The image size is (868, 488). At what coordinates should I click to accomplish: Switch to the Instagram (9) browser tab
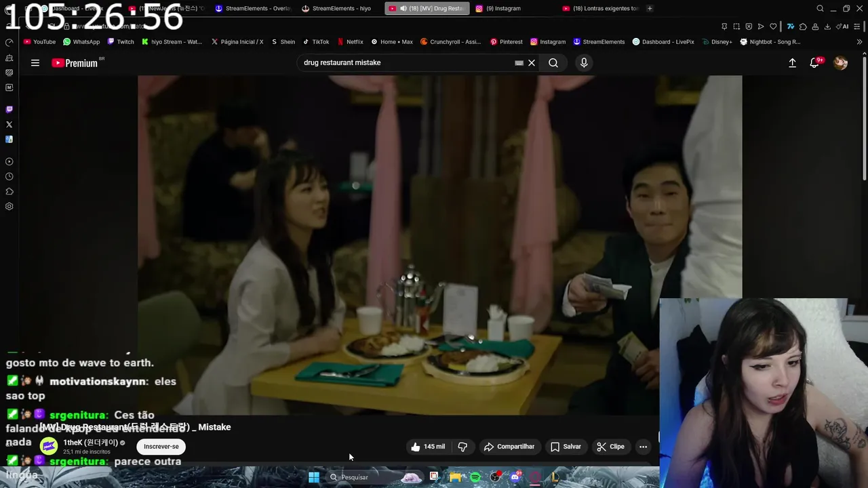pos(502,8)
